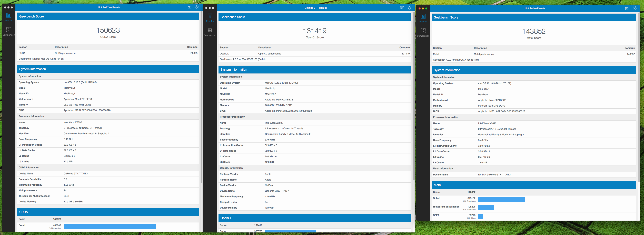644x235 pixels.
Task: Click Dropbox upload icon in Untitled 2 window
Action: point(197,7)
